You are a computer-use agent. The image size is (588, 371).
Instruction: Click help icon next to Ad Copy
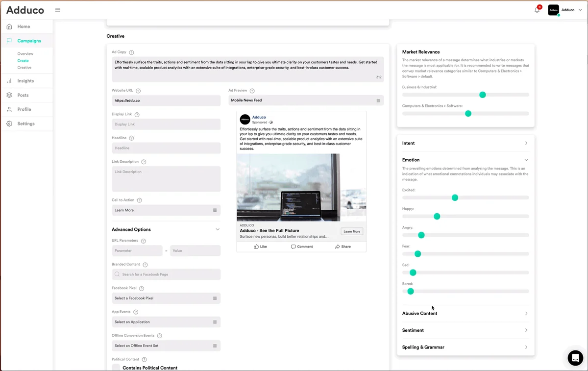[131, 52]
